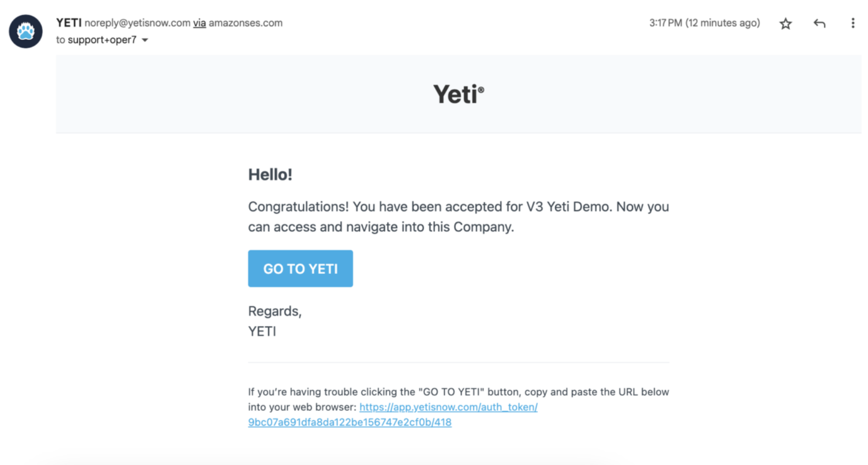Viewport: 868px width, 465px height.
Task: Select the YETI sender name
Action: click(69, 23)
